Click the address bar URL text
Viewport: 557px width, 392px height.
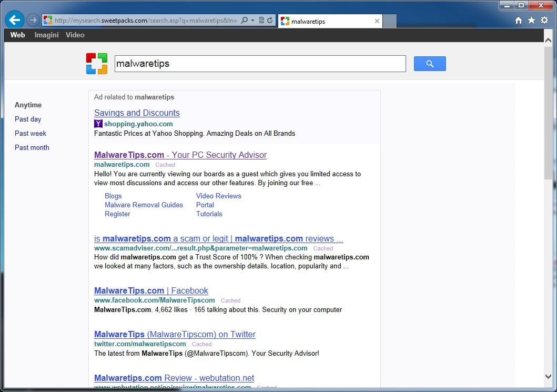(x=146, y=20)
